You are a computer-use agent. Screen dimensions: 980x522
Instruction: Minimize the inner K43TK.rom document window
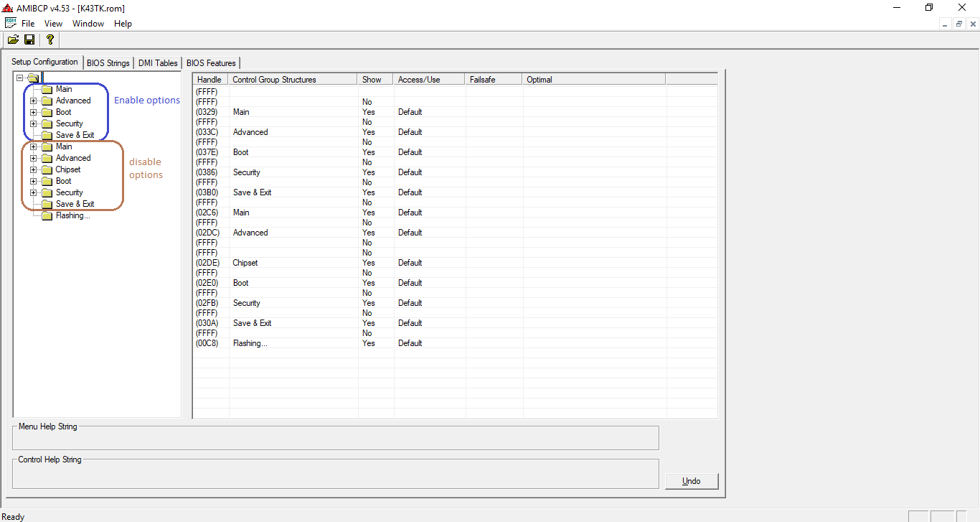pos(946,24)
